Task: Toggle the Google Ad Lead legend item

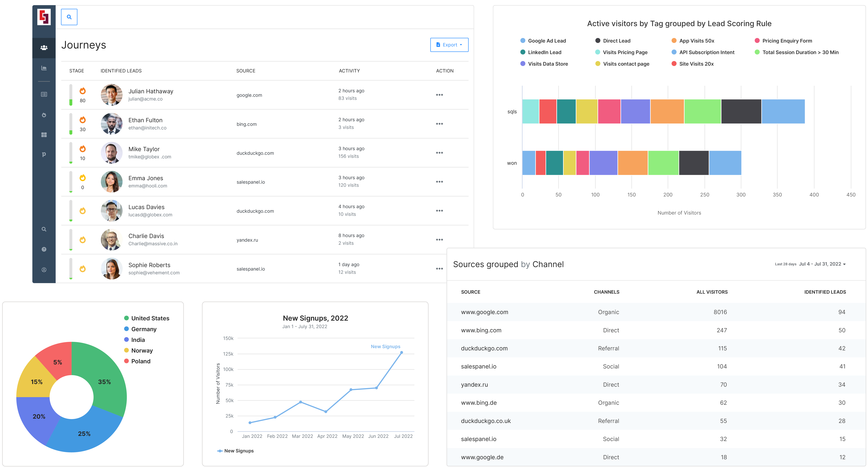Action: (546, 41)
